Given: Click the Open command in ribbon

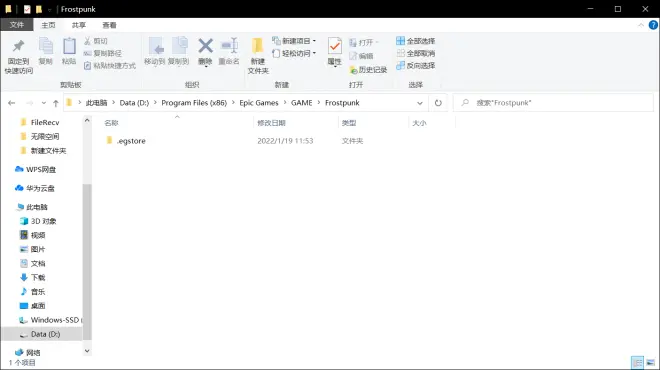Looking at the screenshot, I should click(364, 43).
